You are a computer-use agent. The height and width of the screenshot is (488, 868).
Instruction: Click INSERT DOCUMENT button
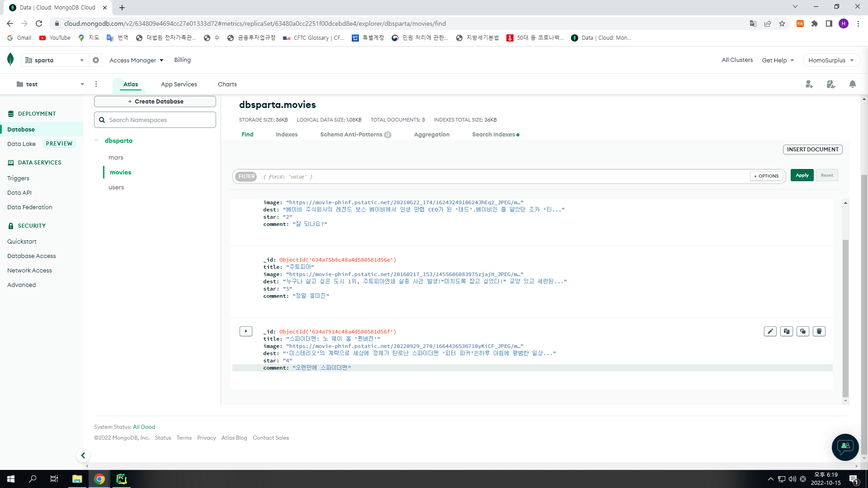[x=812, y=149]
